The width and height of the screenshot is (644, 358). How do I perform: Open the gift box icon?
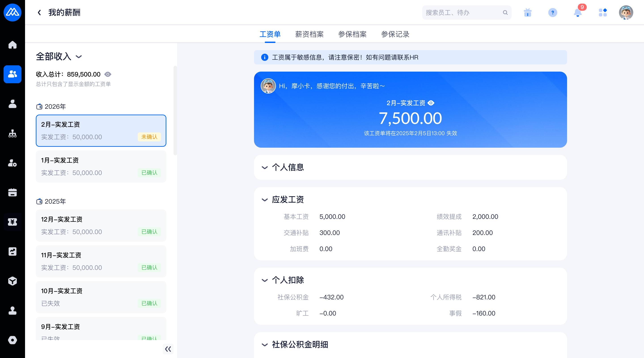click(x=527, y=13)
